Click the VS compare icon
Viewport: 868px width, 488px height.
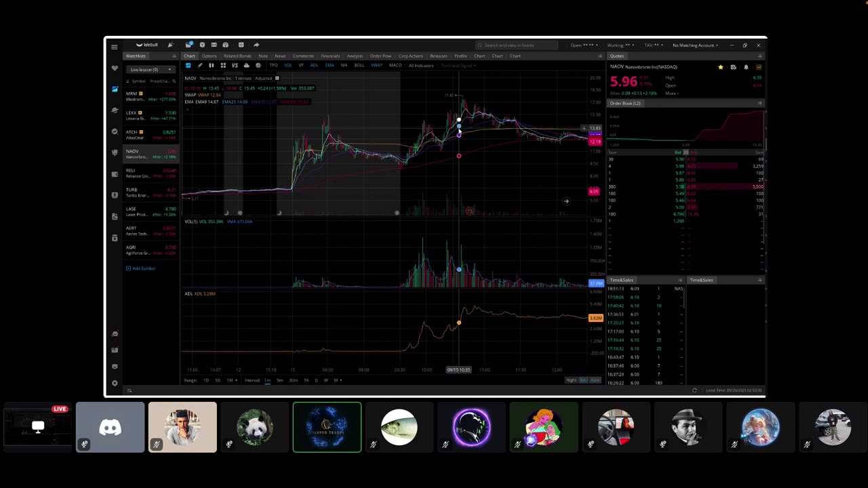[x=235, y=65]
